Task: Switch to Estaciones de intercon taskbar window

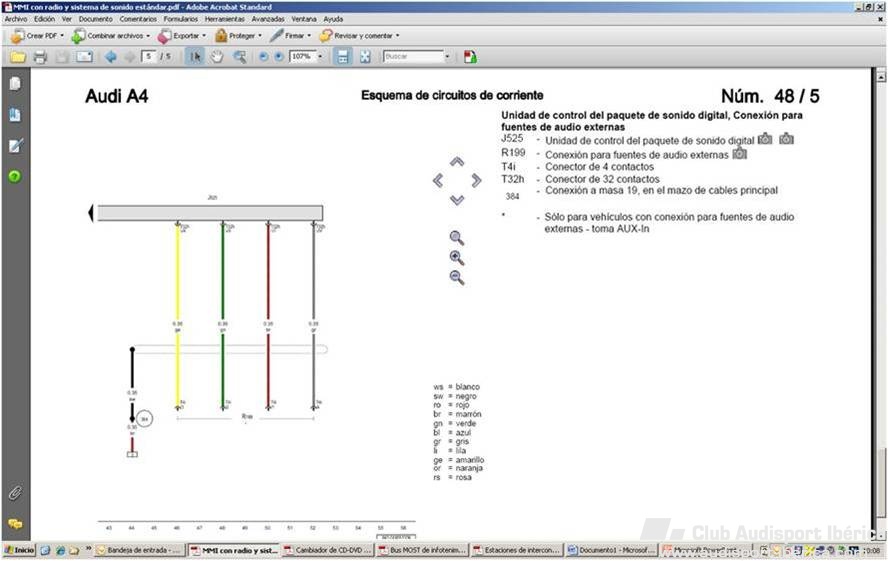Action: click(x=516, y=550)
